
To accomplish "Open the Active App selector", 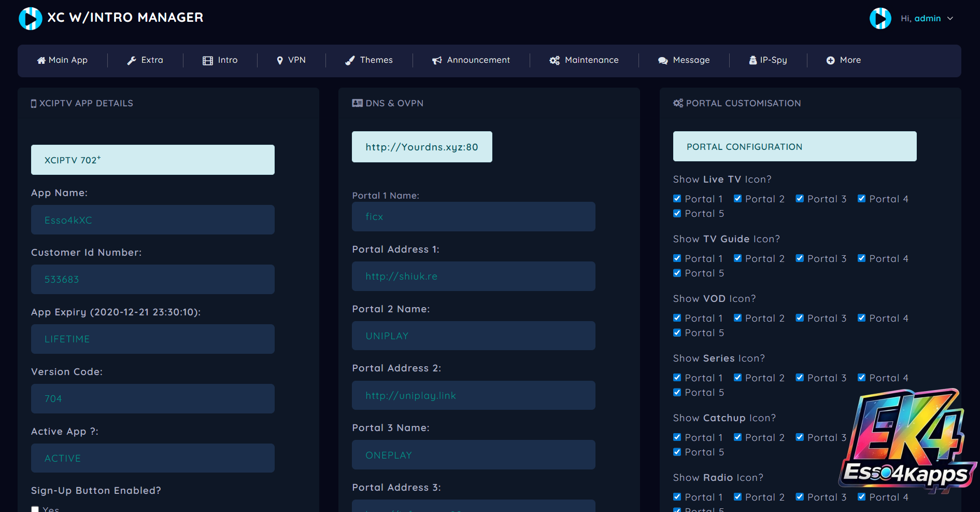I will coord(152,458).
